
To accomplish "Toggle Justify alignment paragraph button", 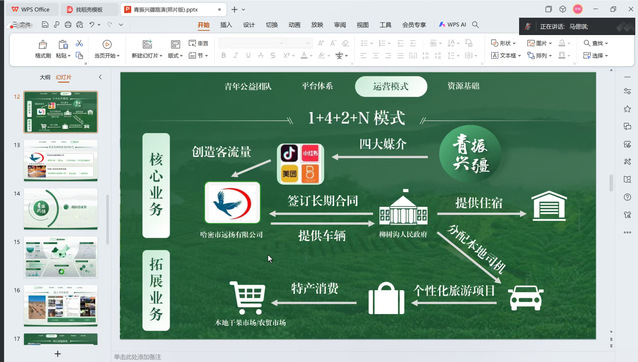I will click(400, 55).
